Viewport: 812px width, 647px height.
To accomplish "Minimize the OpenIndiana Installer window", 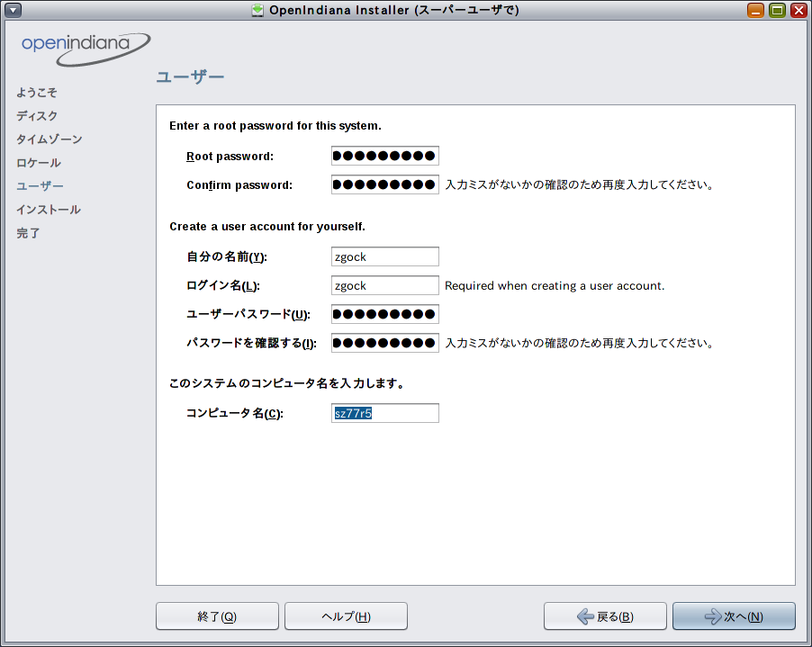I will (x=755, y=10).
